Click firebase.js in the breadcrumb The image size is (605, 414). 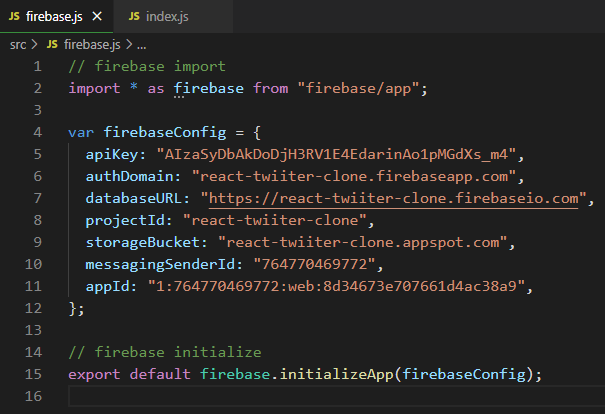coord(92,45)
